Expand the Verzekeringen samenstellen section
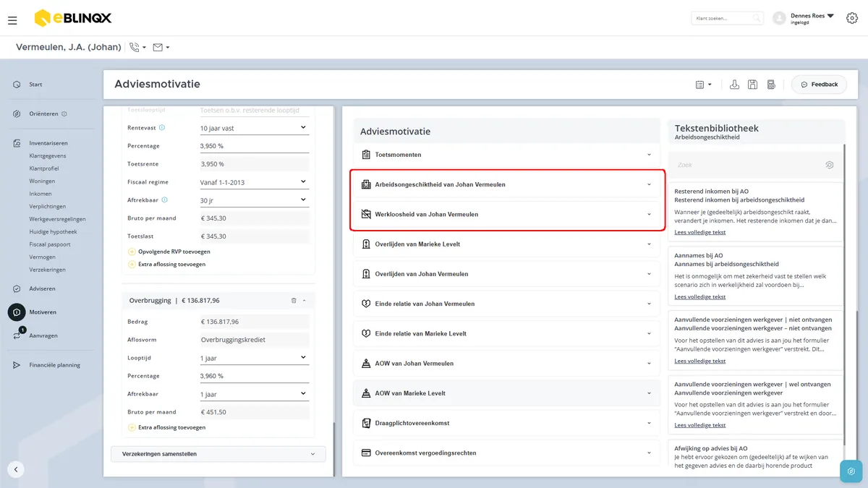Image resolution: width=868 pixels, height=488 pixels. (x=218, y=454)
